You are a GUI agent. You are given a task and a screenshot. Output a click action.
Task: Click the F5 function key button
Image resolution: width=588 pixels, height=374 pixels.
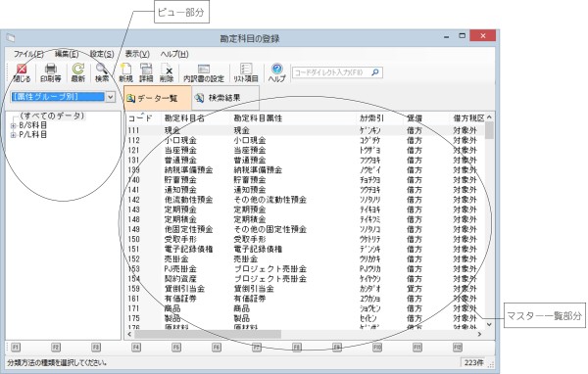(x=176, y=347)
